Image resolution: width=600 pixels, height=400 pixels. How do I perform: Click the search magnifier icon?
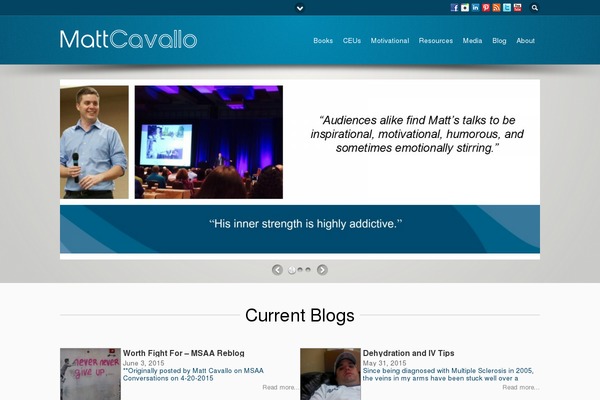tap(535, 8)
